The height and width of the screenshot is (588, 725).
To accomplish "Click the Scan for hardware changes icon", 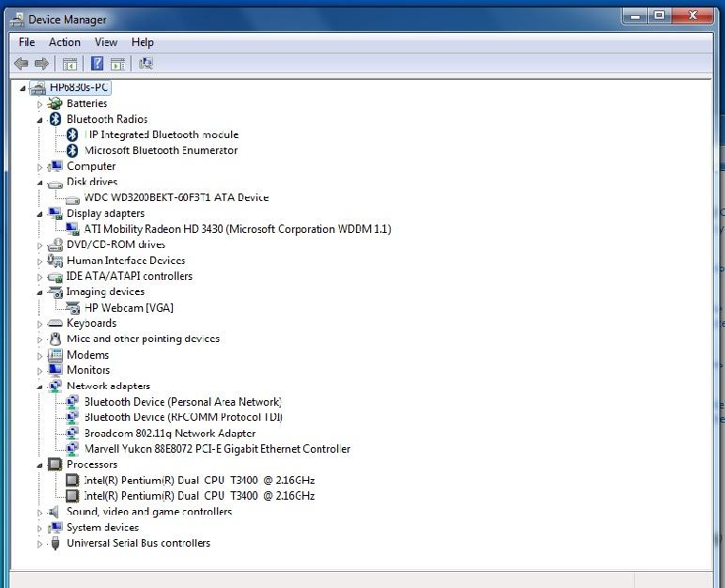I will pyautogui.click(x=146, y=64).
